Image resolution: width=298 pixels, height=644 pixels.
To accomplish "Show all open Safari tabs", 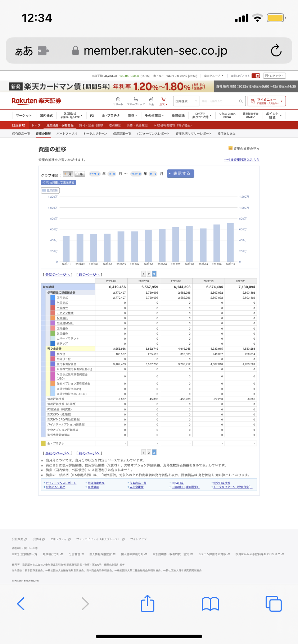I will (274, 604).
